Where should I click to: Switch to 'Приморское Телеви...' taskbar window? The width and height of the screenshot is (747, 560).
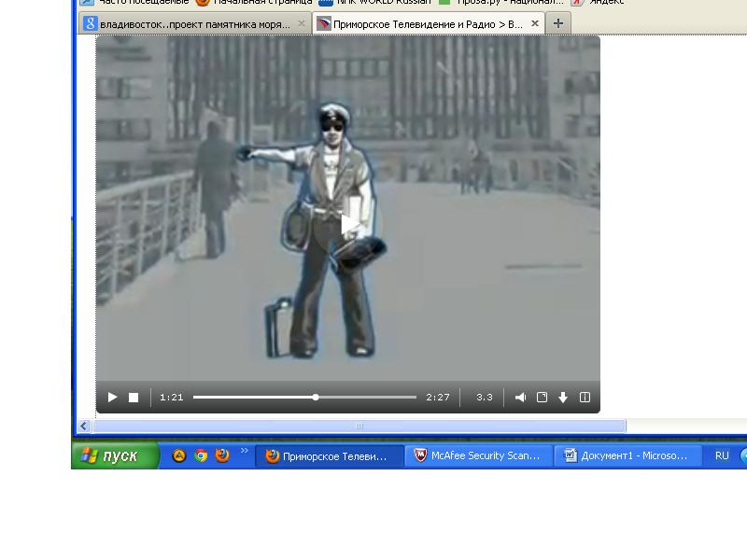pos(330,456)
